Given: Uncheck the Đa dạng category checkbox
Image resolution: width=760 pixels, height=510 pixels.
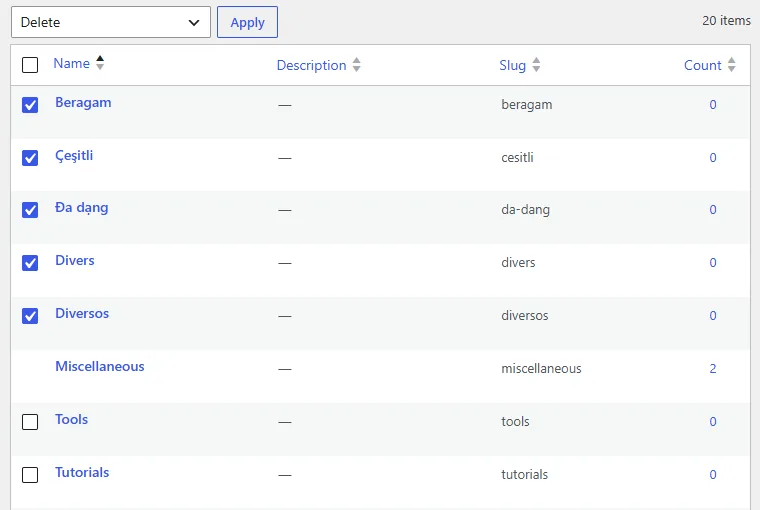Looking at the screenshot, I should (x=30, y=210).
